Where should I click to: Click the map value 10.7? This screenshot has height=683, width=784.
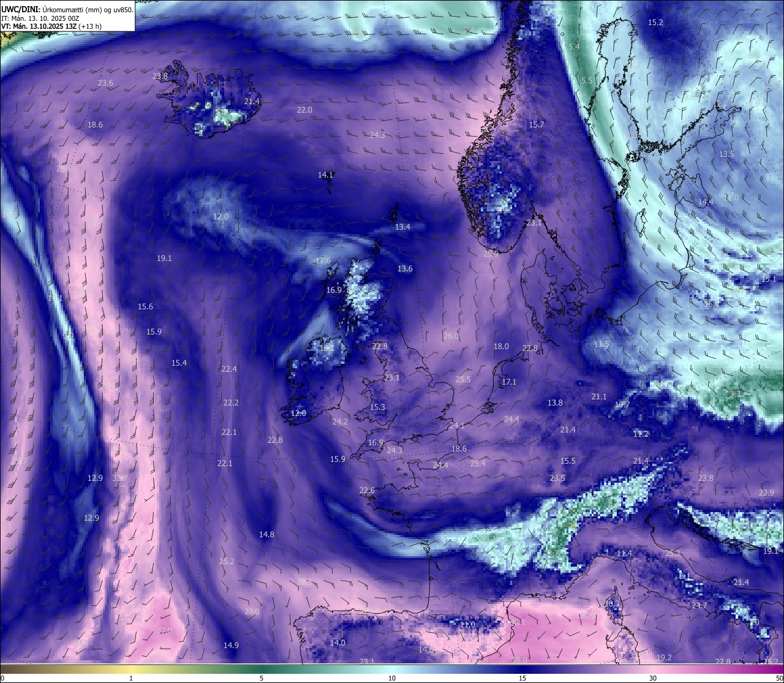pyautogui.click(x=622, y=405)
